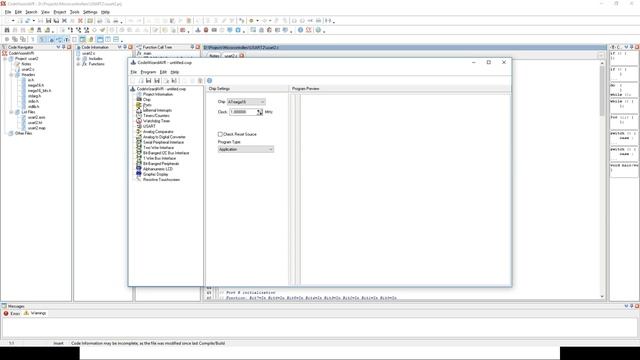Open Timers/Counters settings in the wizard tree
The image size is (640, 360).
click(x=156, y=116)
